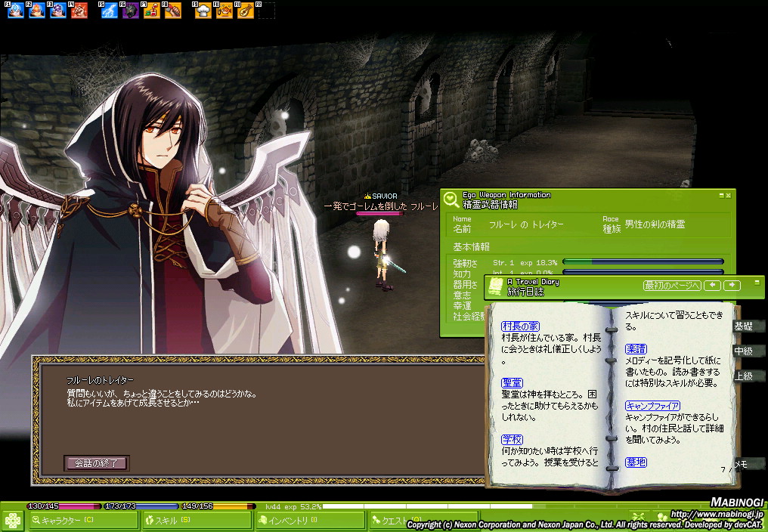This screenshot has width=768, height=532.
Task: Click the spirit name フルーレ の トレイター
Action: click(x=526, y=225)
